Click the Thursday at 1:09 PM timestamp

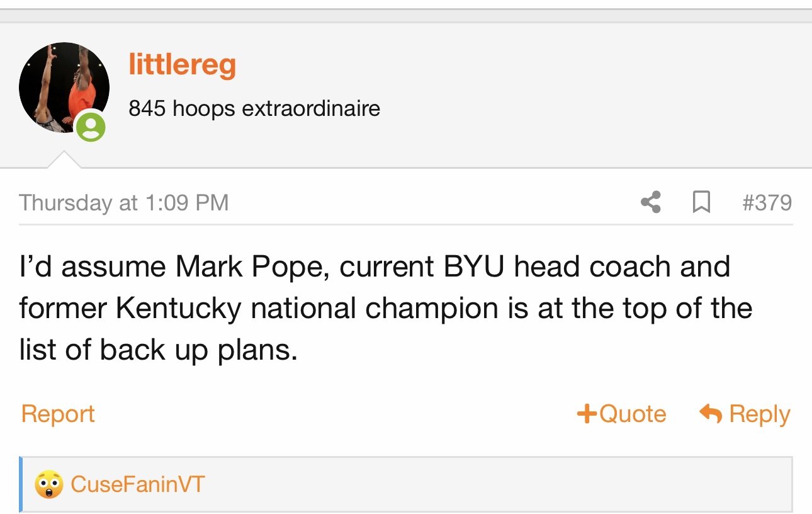(124, 203)
